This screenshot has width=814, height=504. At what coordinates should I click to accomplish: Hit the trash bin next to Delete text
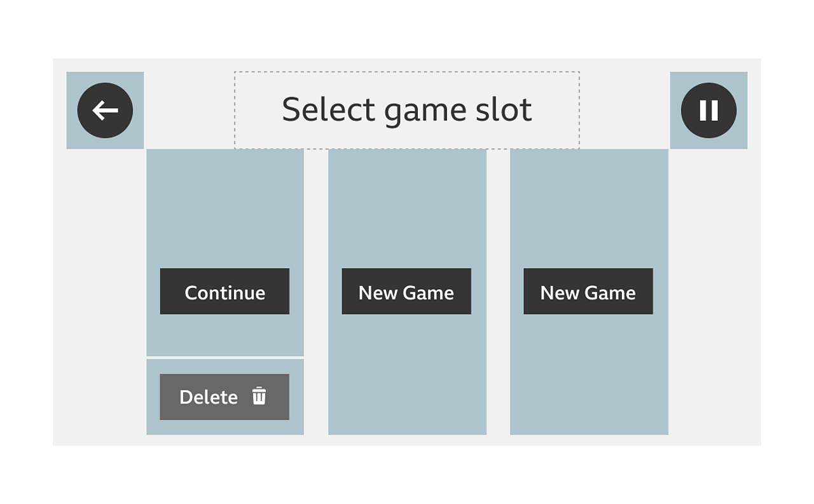259,397
